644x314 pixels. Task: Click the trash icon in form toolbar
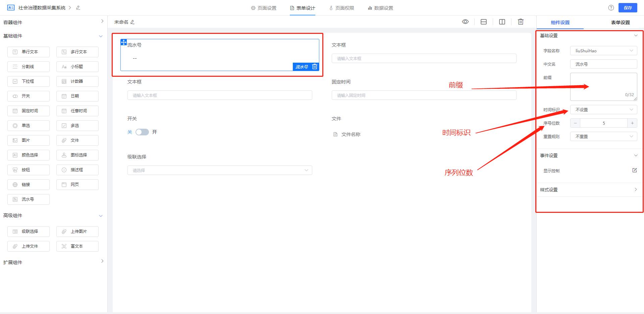(521, 22)
